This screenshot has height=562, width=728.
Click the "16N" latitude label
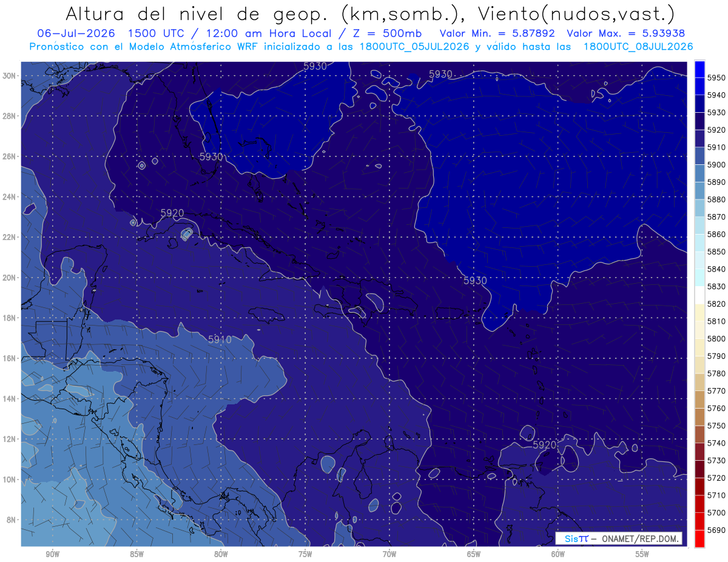(10, 358)
